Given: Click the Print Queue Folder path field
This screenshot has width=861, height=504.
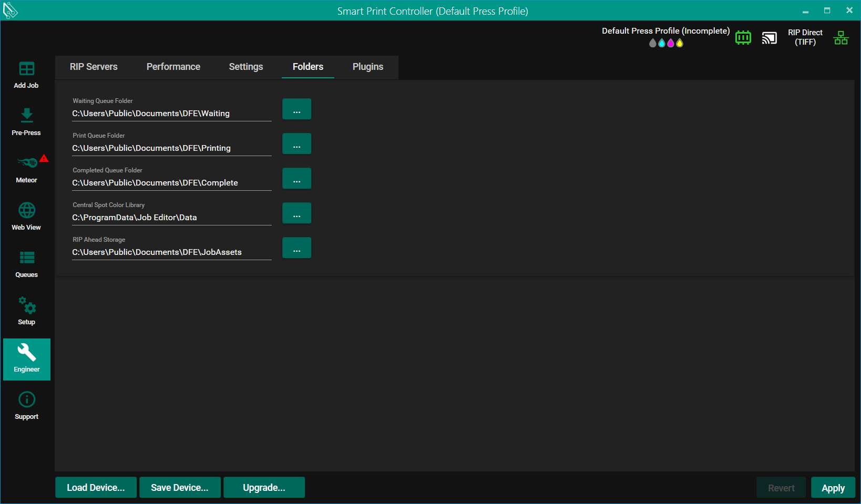Looking at the screenshot, I should [171, 148].
